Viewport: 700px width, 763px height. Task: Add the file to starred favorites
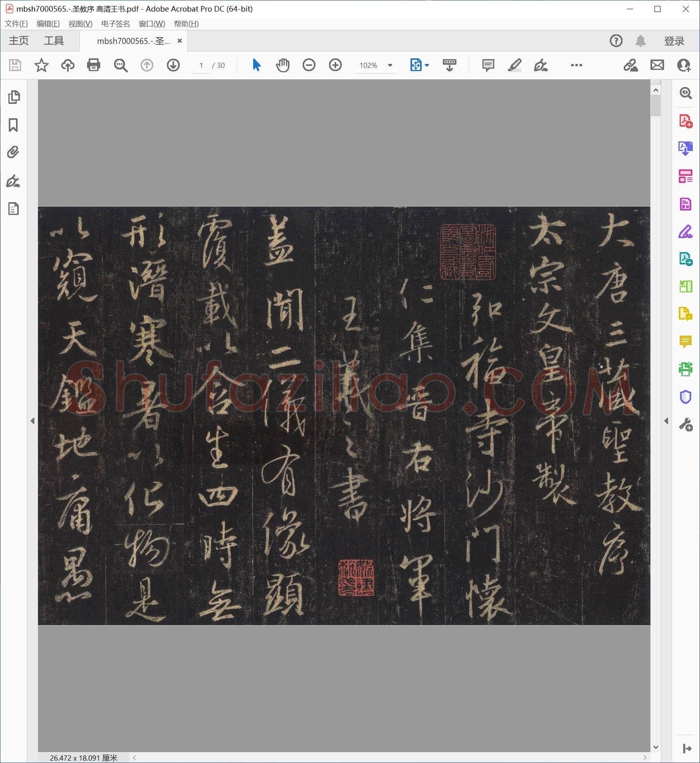[42, 65]
